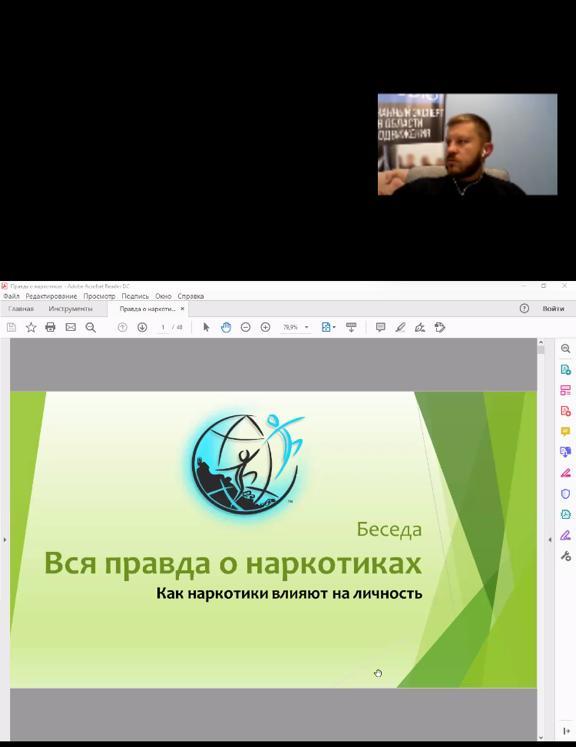Select the highlighter pen tool
Image resolution: width=576 pixels, height=747 pixels.
(400, 327)
